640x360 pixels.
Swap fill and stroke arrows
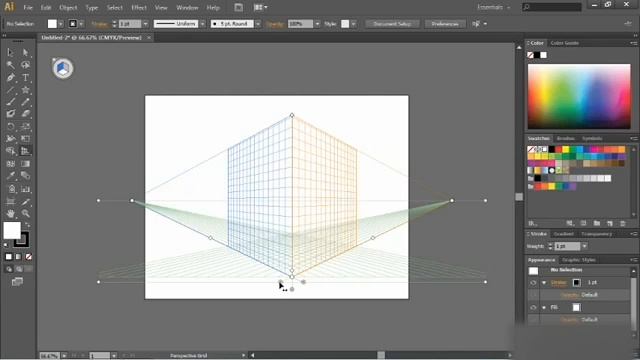27,225
